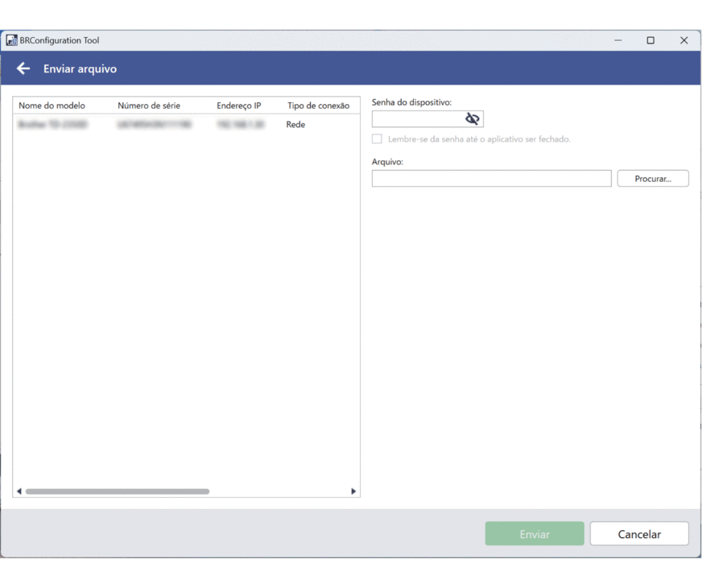Sort by Número de série column

point(149,106)
